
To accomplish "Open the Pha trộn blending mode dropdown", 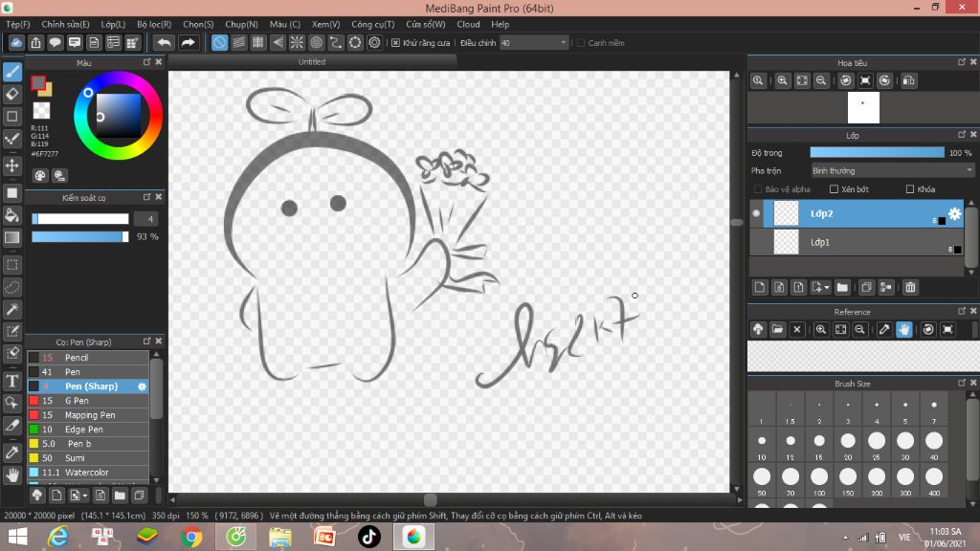I will [x=892, y=170].
